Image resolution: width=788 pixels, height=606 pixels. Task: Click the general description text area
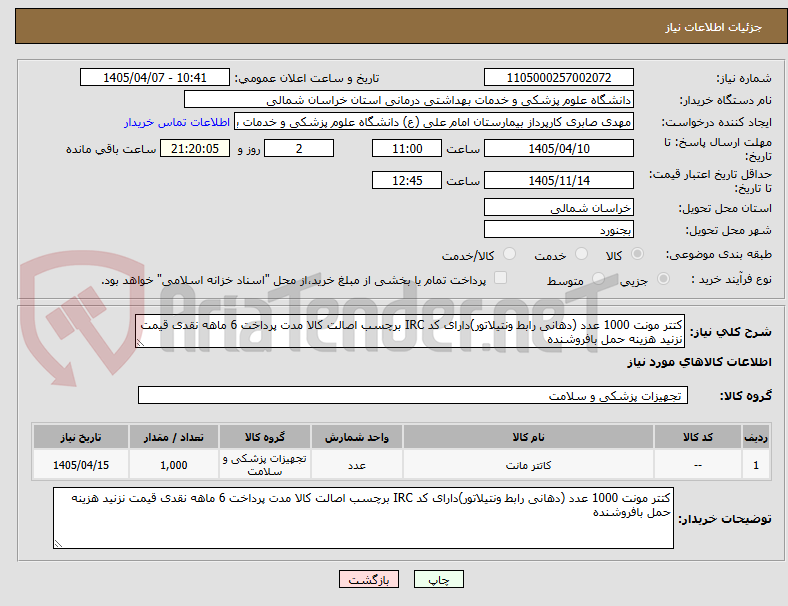[x=410, y=331]
